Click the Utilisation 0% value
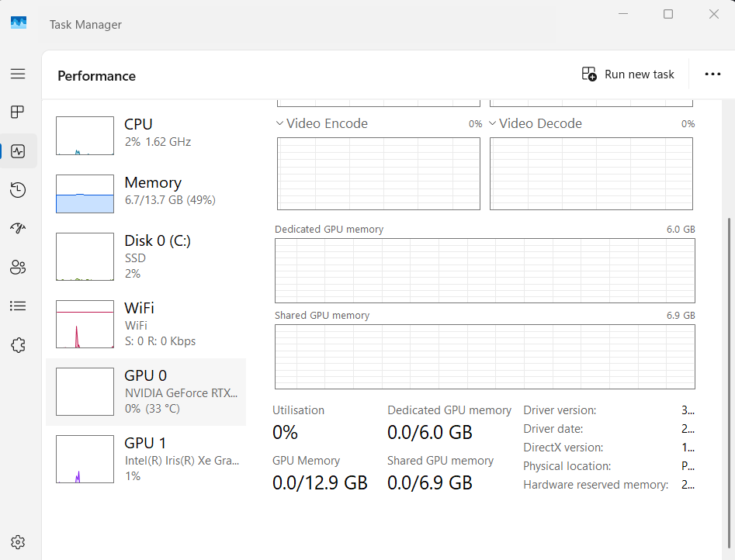Image resolution: width=735 pixels, height=560 pixels. (285, 432)
